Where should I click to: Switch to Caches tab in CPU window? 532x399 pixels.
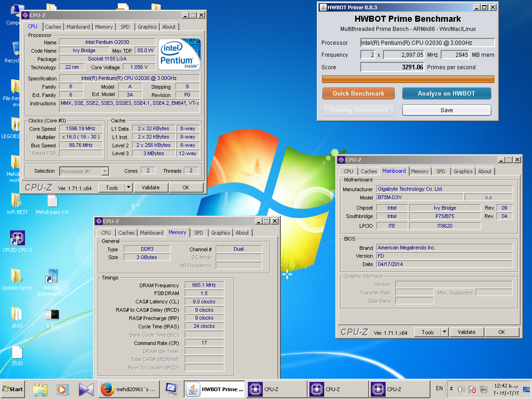[53, 27]
